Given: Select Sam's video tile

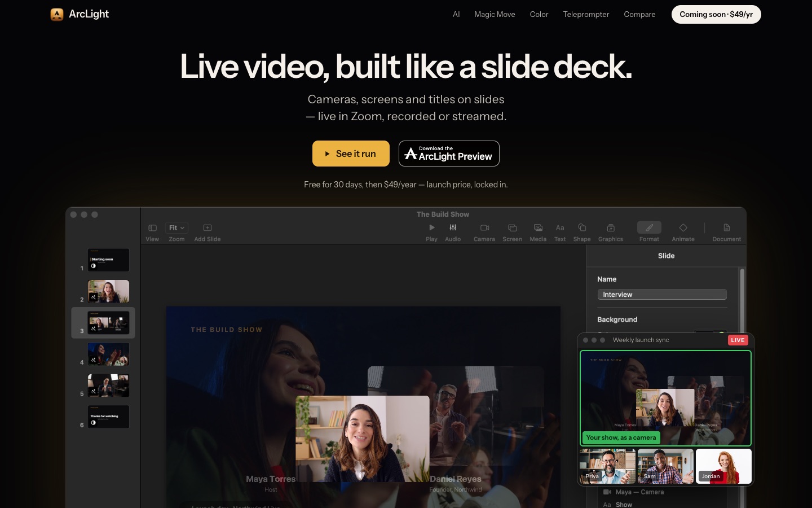Looking at the screenshot, I should click(x=665, y=466).
